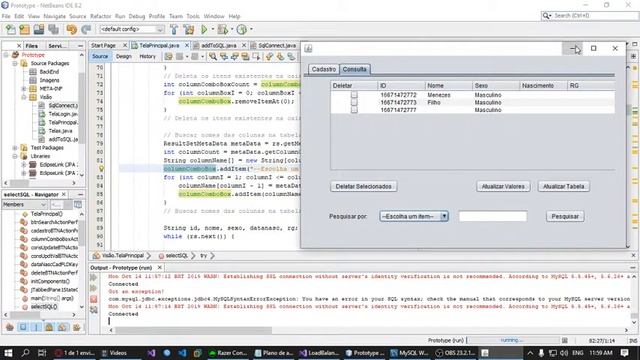This screenshot has height=360, width=640.
Task: Click the Atualizar Valores button
Action: [503, 187]
